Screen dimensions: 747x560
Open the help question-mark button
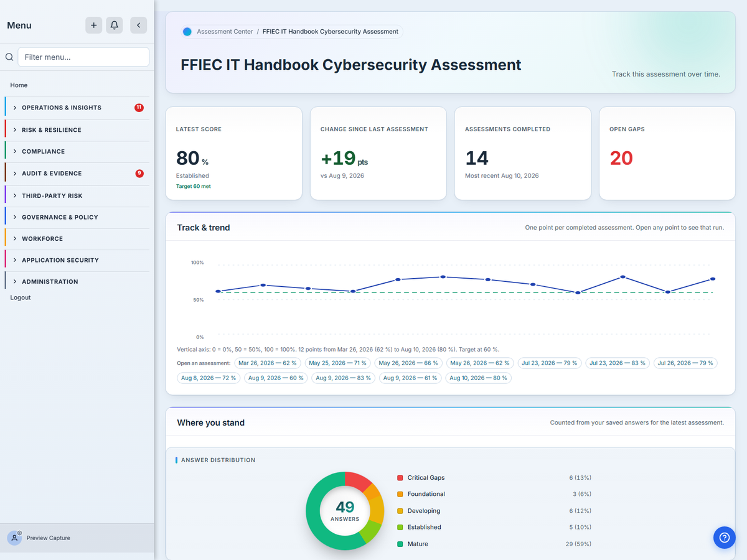coord(724,538)
